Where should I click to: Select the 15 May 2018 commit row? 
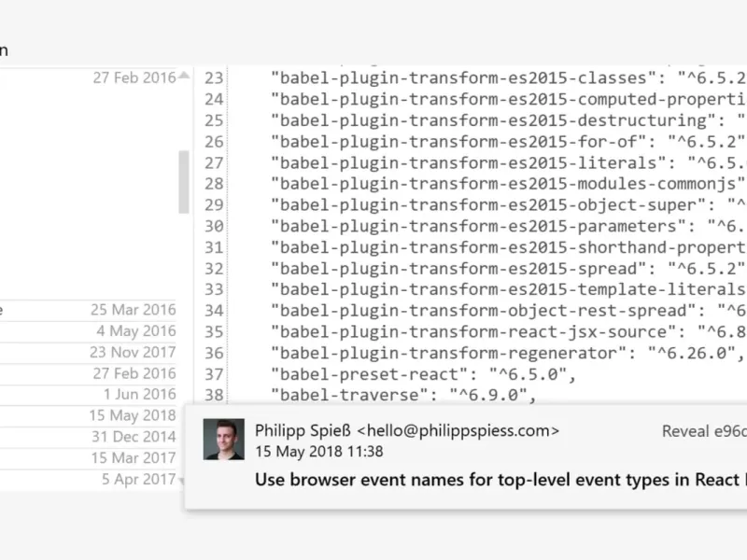[x=88, y=415]
